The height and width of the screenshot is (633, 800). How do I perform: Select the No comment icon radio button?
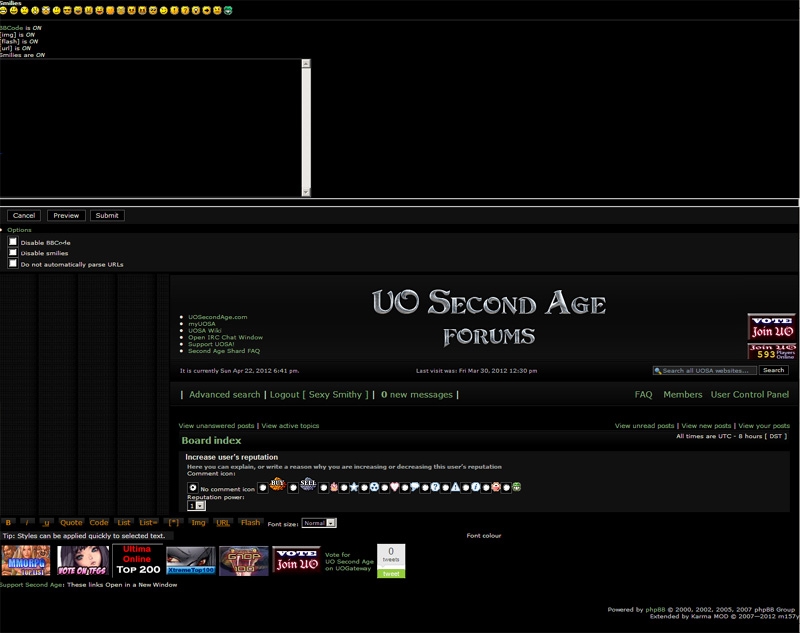coord(193,488)
